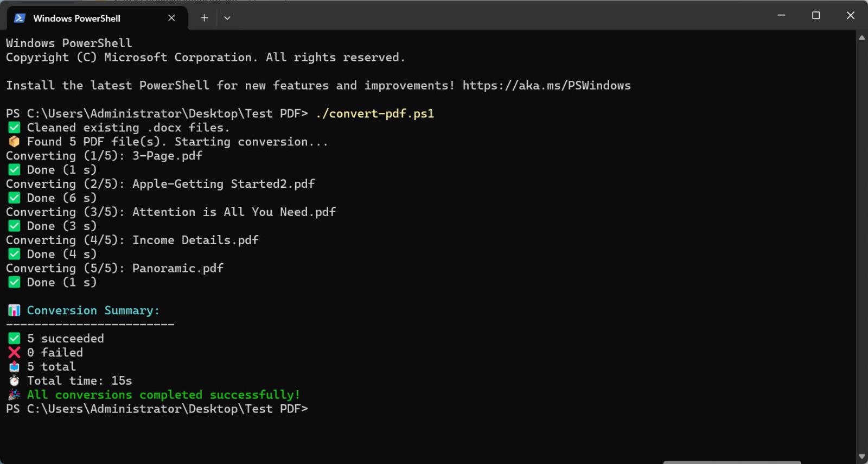
Task: Open the https://aka.ms/PSWindows link
Action: click(546, 86)
